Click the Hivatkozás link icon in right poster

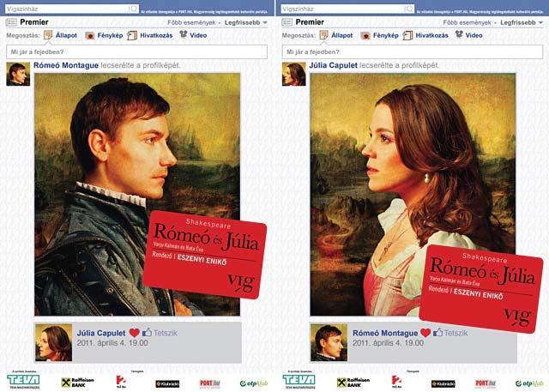click(407, 35)
